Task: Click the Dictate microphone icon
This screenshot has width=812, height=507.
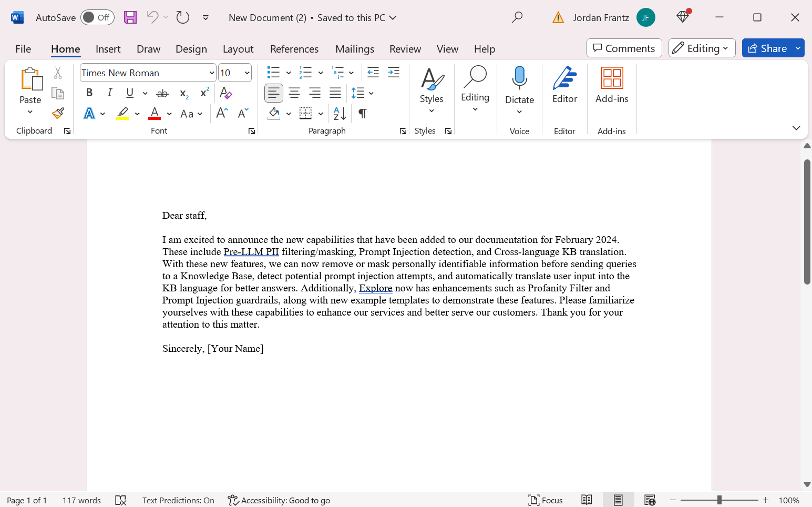Action: 519,78
